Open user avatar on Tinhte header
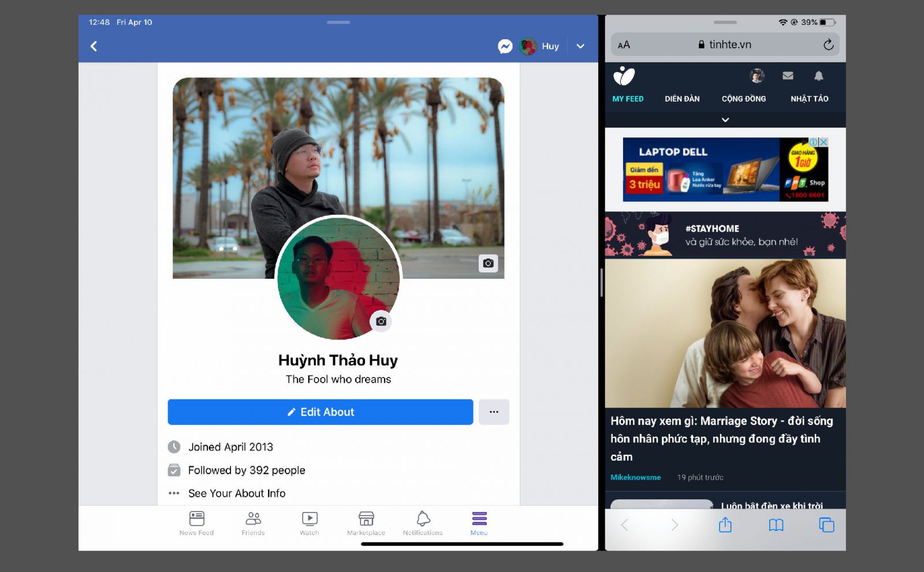Image resolution: width=924 pixels, height=572 pixels. (757, 76)
